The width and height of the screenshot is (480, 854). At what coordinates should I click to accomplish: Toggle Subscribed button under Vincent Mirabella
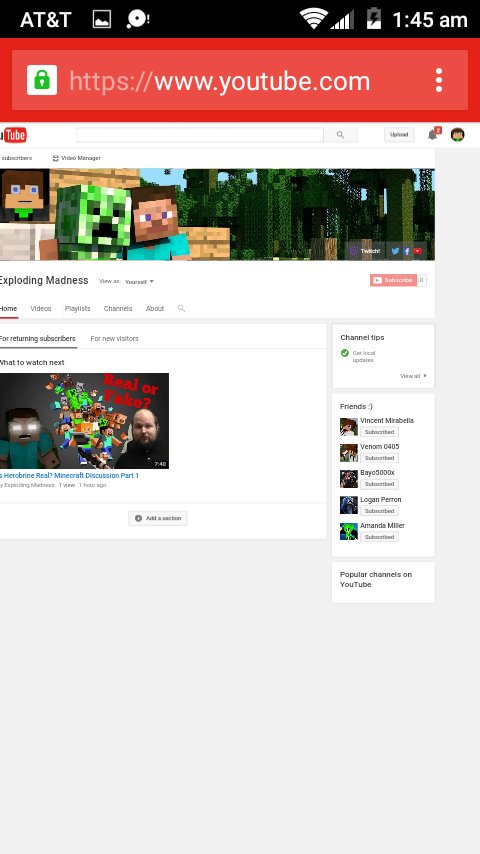click(x=379, y=432)
